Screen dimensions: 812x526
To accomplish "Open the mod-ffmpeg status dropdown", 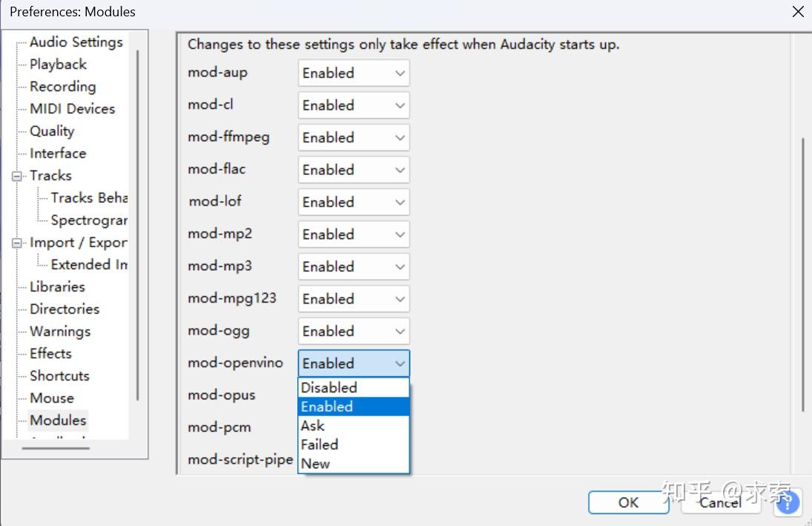I will [x=354, y=138].
